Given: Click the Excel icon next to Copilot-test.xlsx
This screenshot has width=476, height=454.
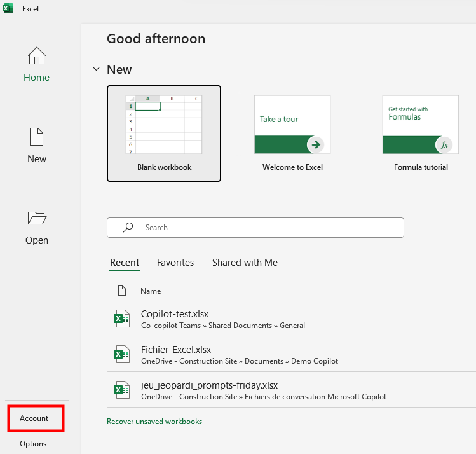Looking at the screenshot, I should click(x=122, y=319).
